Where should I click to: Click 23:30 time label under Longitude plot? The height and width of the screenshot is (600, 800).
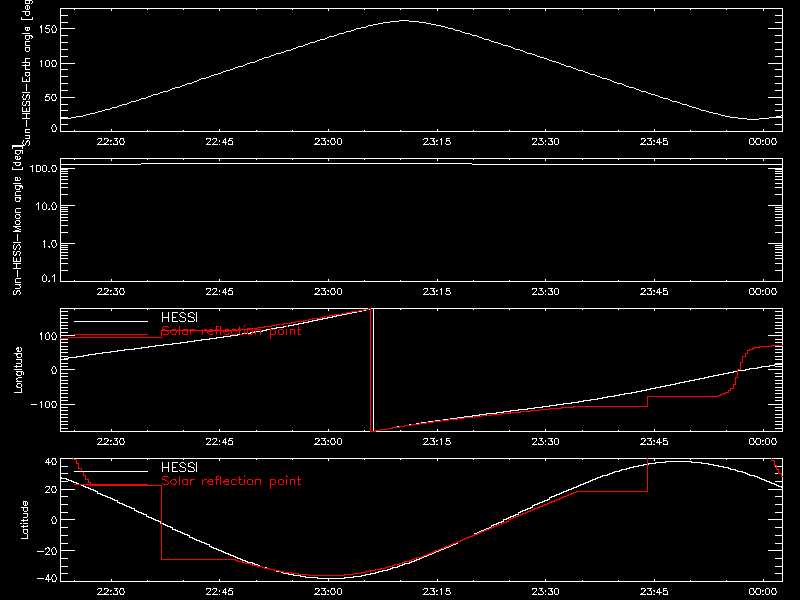pyautogui.click(x=545, y=442)
